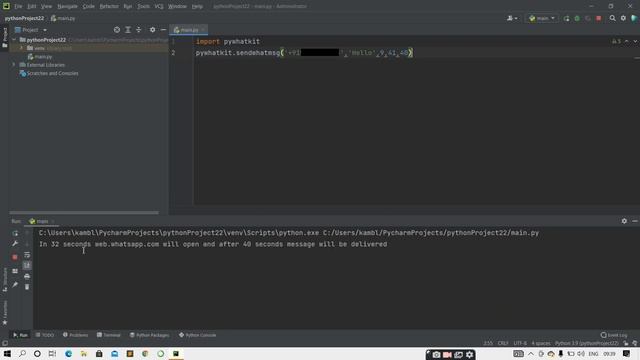Viewport: 640px width, 360px height.
Task: Open the Window menu
Action: click(177, 7)
